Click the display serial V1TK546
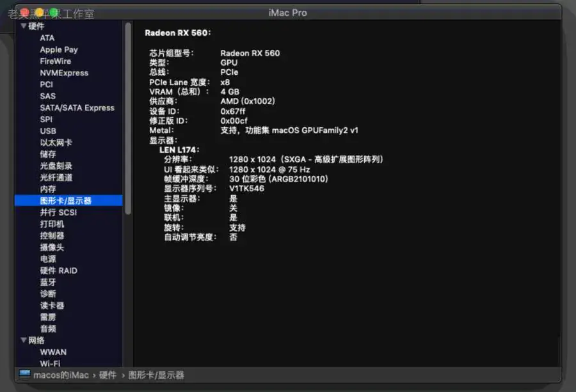Screen dimensions: 576x392 coord(246,189)
